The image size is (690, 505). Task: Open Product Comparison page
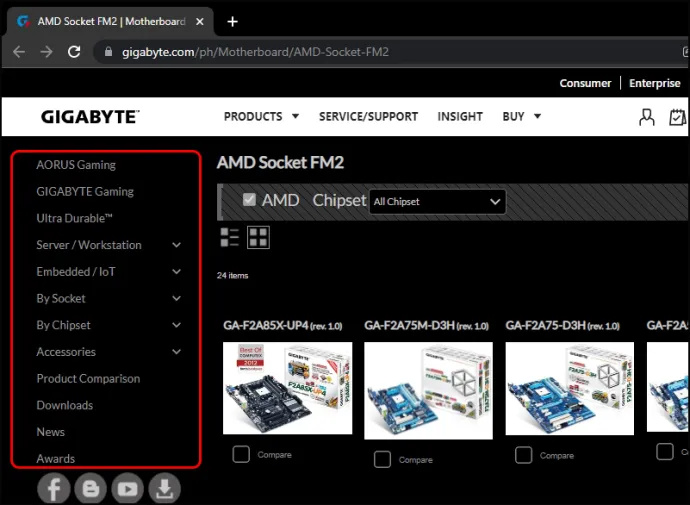pos(88,379)
